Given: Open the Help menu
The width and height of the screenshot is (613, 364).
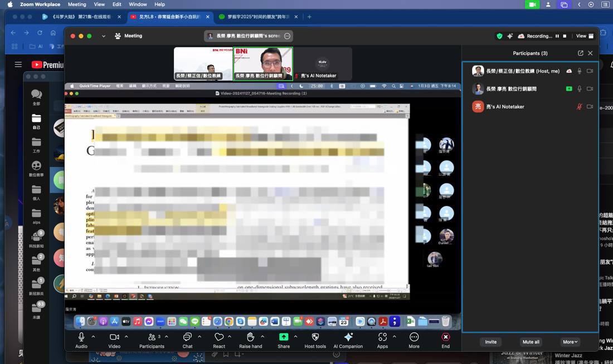Looking at the screenshot, I should tap(159, 4).
